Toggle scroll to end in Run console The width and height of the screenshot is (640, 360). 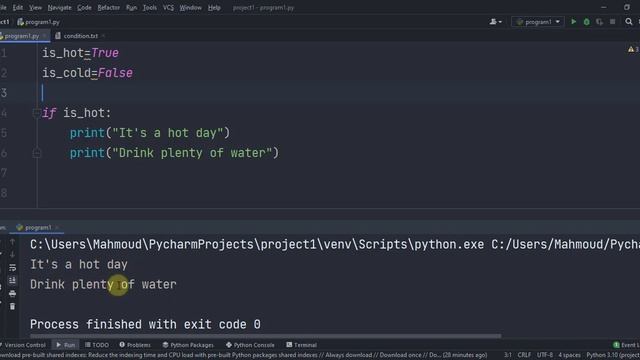(12, 280)
